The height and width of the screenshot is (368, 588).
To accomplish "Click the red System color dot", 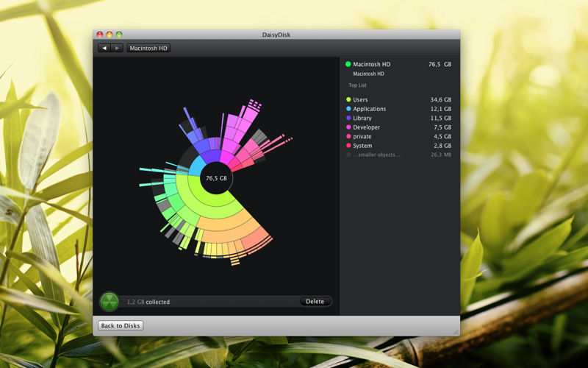I will pos(348,146).
